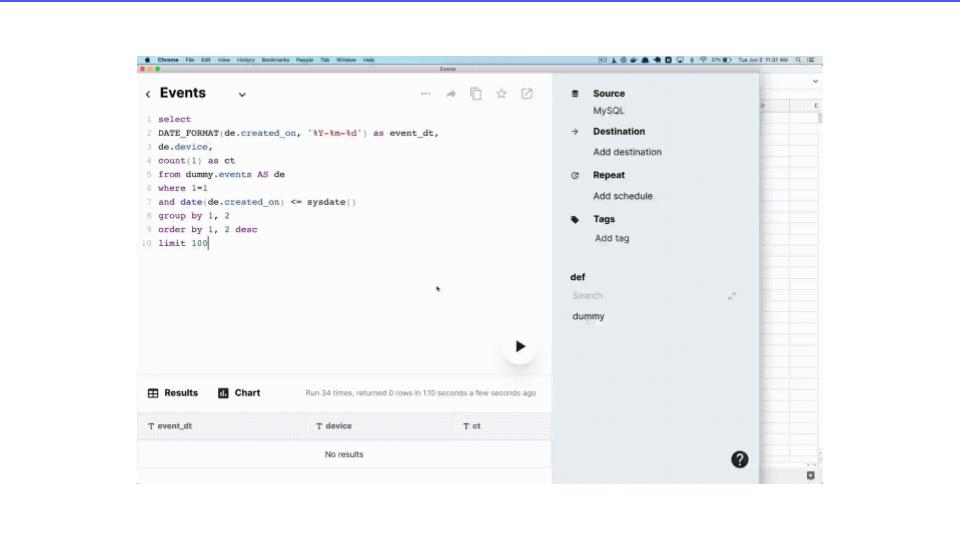Click Add schedule
This screenshot has width=960, height=540.
[x=623, y=196]
